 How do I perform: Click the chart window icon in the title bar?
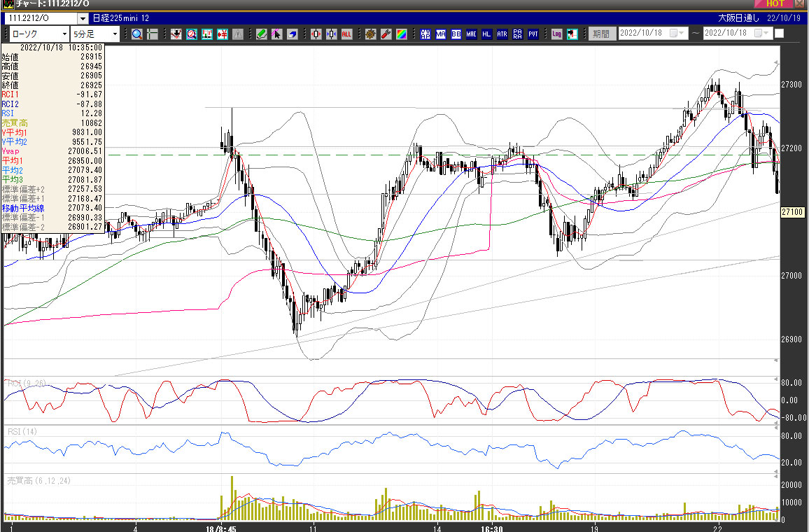tap(8, 4)
